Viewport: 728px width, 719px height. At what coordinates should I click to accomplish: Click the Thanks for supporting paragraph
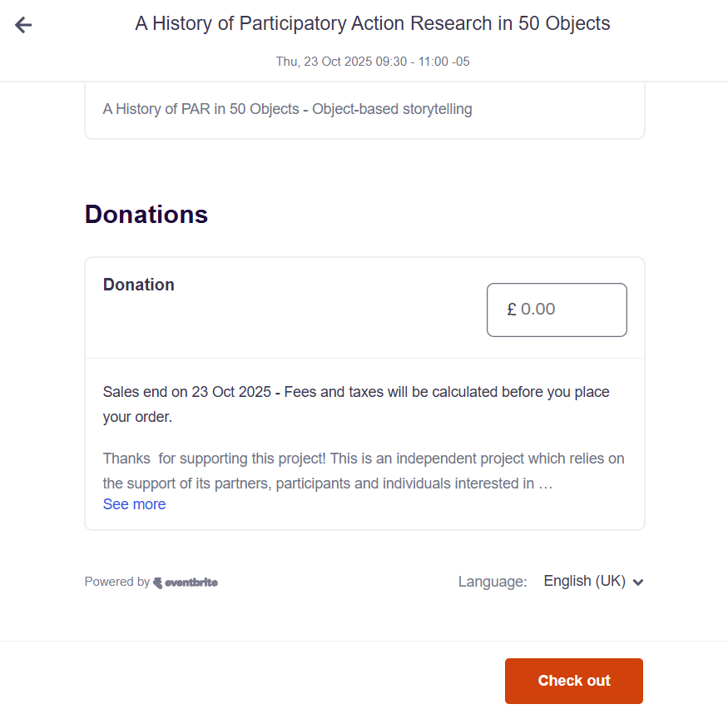(x=364, y=459)
